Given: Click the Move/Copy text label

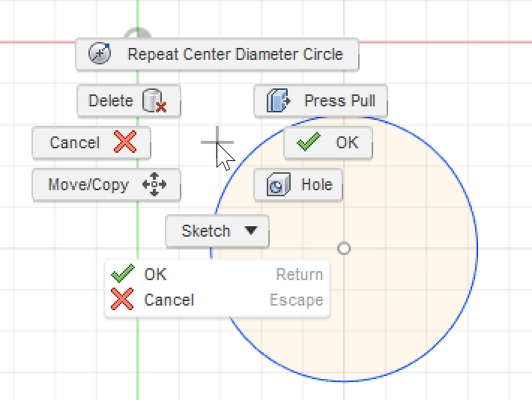Looking at the screenshot, I should pos(88,185).
